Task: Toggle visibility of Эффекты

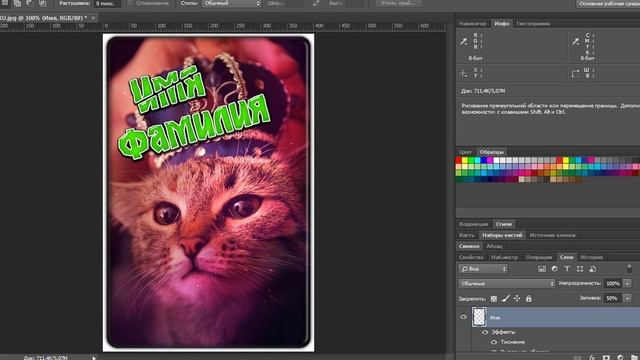Action: 485,332
